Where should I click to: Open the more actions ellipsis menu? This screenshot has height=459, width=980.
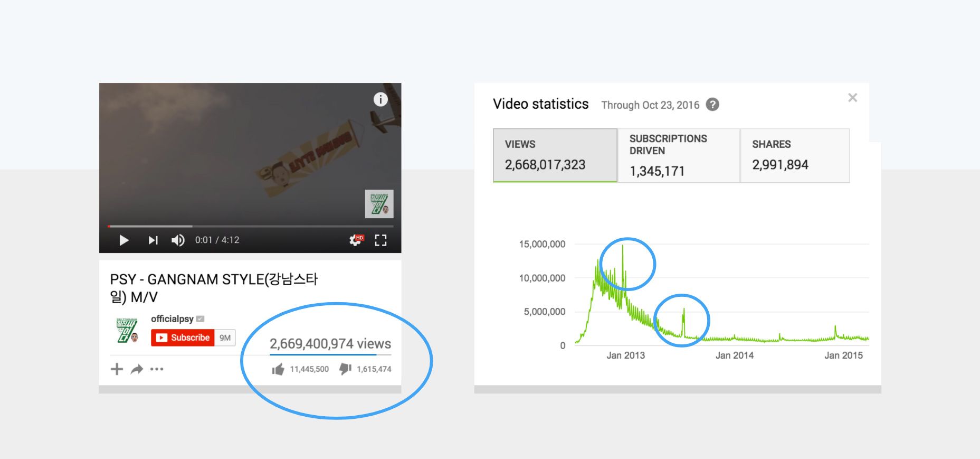(157, 369)
